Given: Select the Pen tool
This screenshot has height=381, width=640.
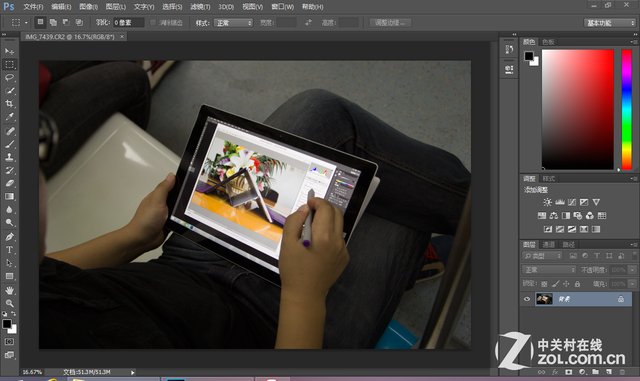Looking at the screenshot, I should [9, 237].
